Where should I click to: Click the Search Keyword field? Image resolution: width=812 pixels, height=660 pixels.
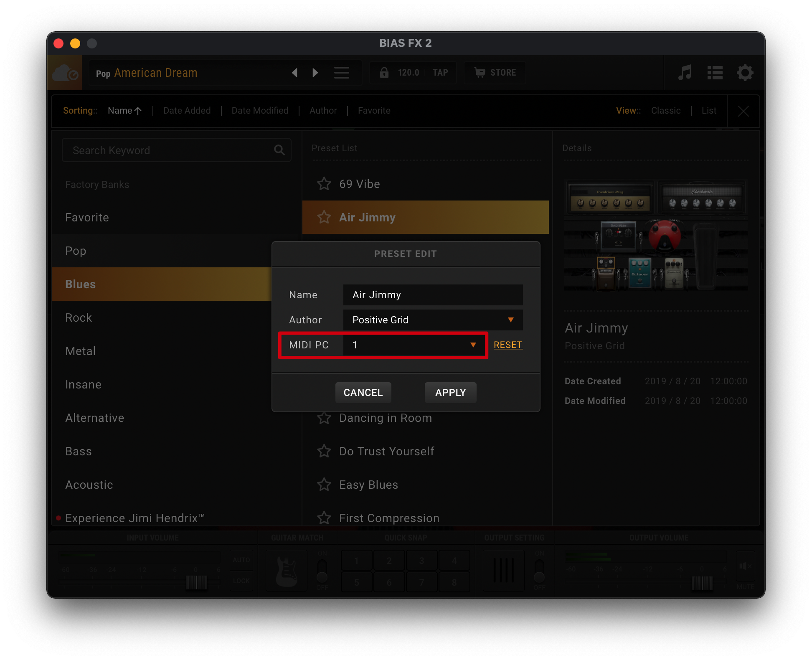tap(176, 150)
